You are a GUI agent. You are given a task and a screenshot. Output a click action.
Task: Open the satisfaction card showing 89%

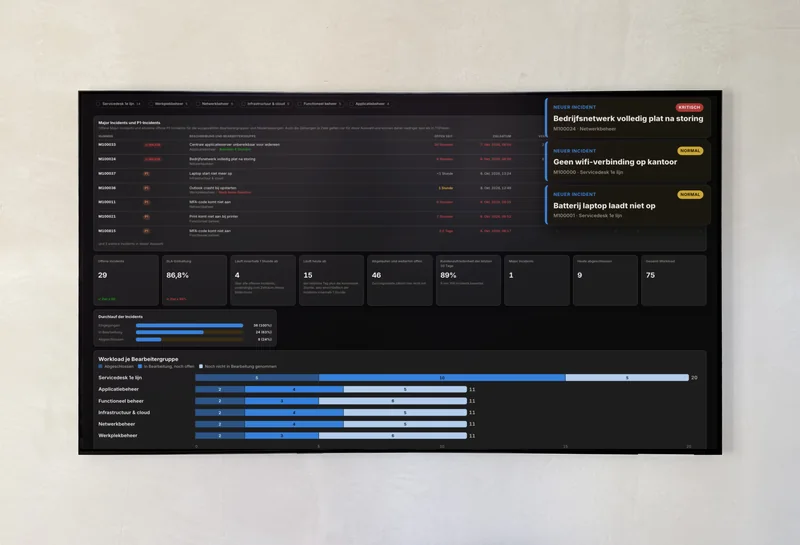468,280
